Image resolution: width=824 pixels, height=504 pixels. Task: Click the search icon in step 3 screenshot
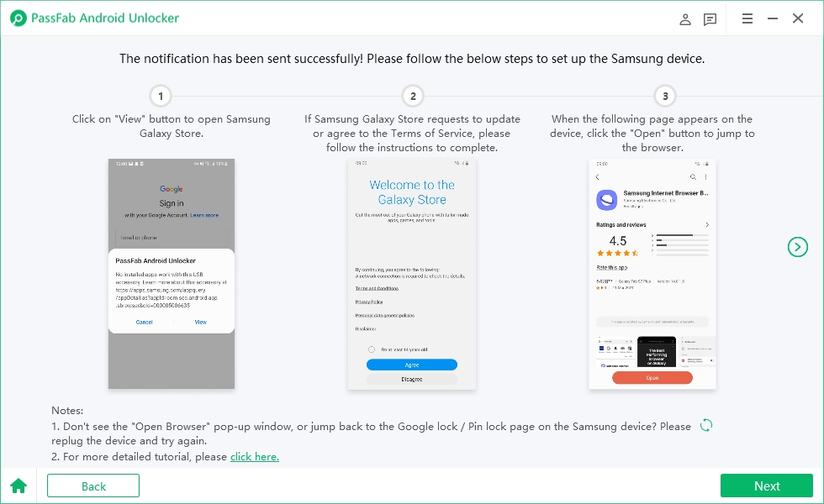coord(693,176)
